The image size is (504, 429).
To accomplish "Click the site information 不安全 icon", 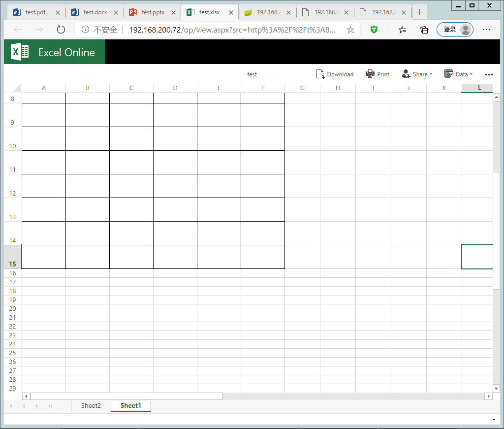I will point(85,30).
